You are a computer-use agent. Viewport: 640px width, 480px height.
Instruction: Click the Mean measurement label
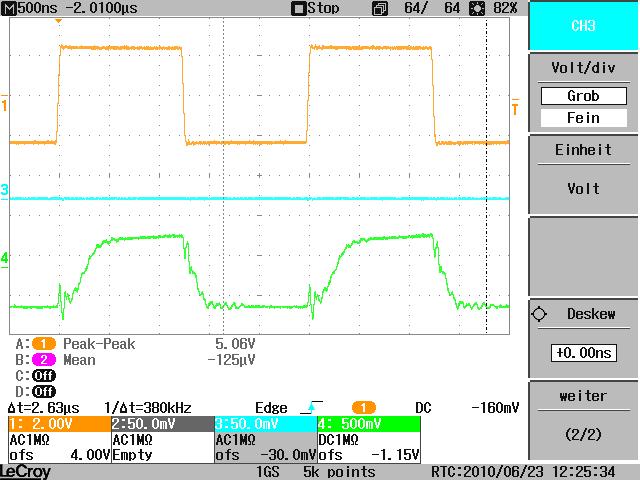point(79,360)
